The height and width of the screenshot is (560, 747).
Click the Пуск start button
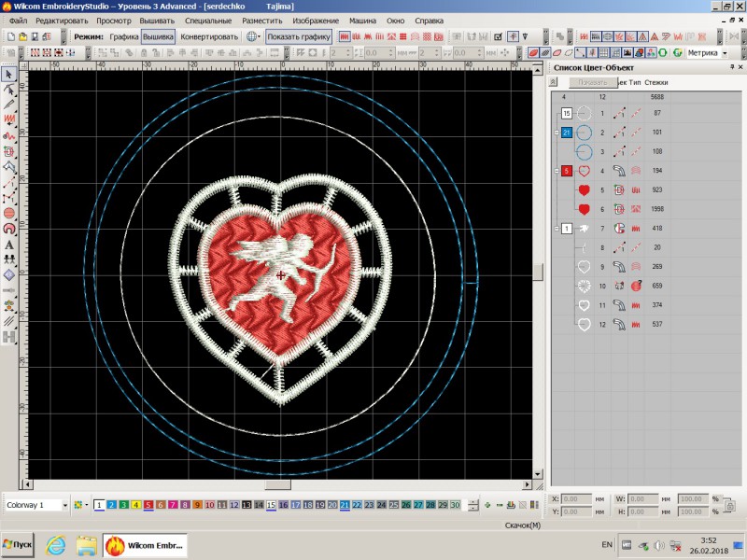tap(18, 545)
